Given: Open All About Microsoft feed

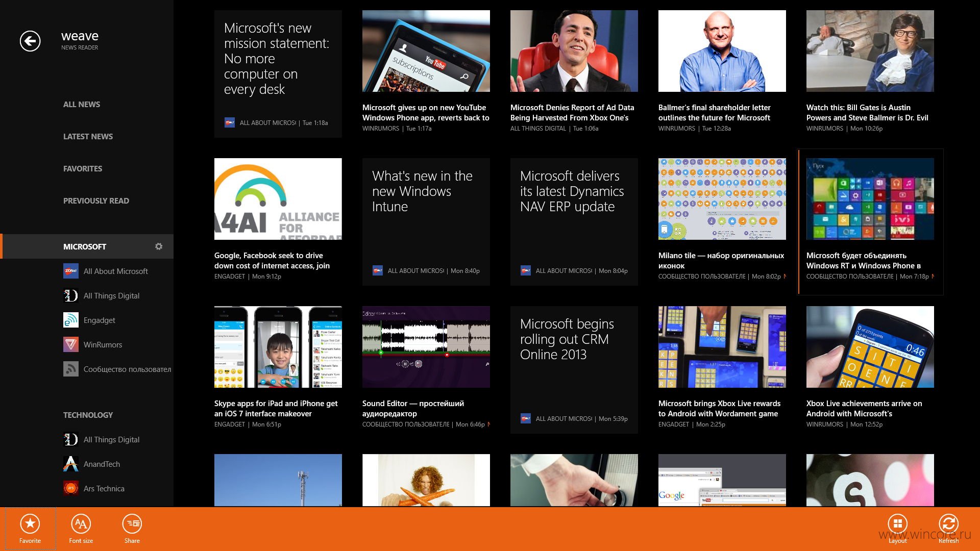Looking at the screenshot, I should (116, 271).
